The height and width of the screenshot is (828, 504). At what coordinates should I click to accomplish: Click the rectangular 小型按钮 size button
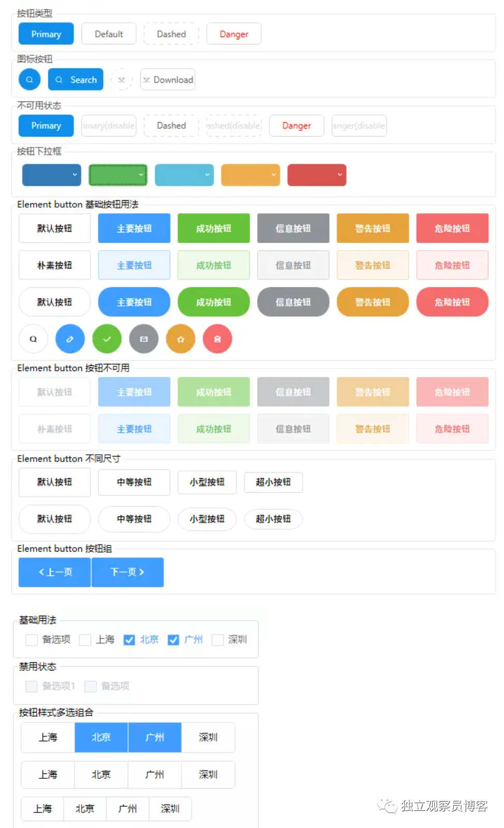tap(207, 482)
